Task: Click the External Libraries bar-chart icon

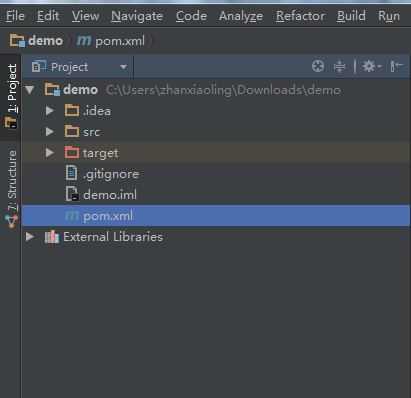Action: (x=52, y=237)
